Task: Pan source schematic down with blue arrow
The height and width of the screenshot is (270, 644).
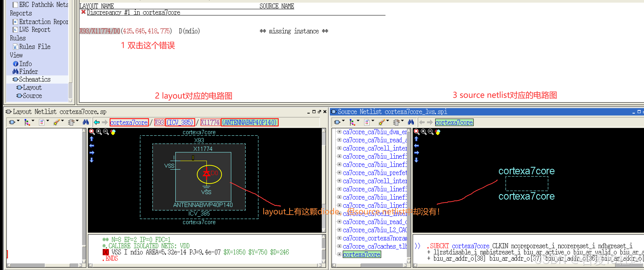Action: pos(416,160)
